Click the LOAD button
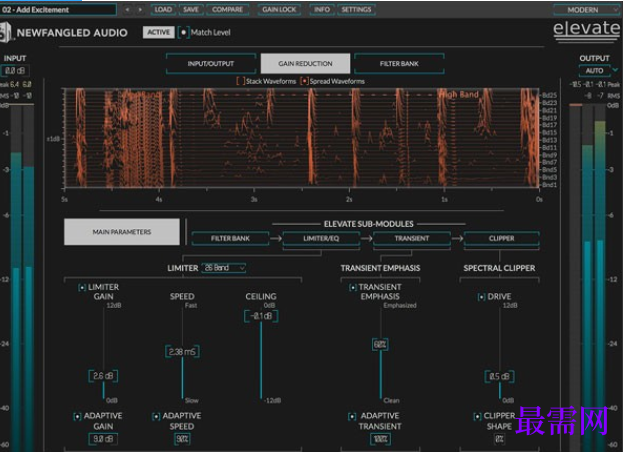The height and width of the screenshot is (452, 627). 163,10
